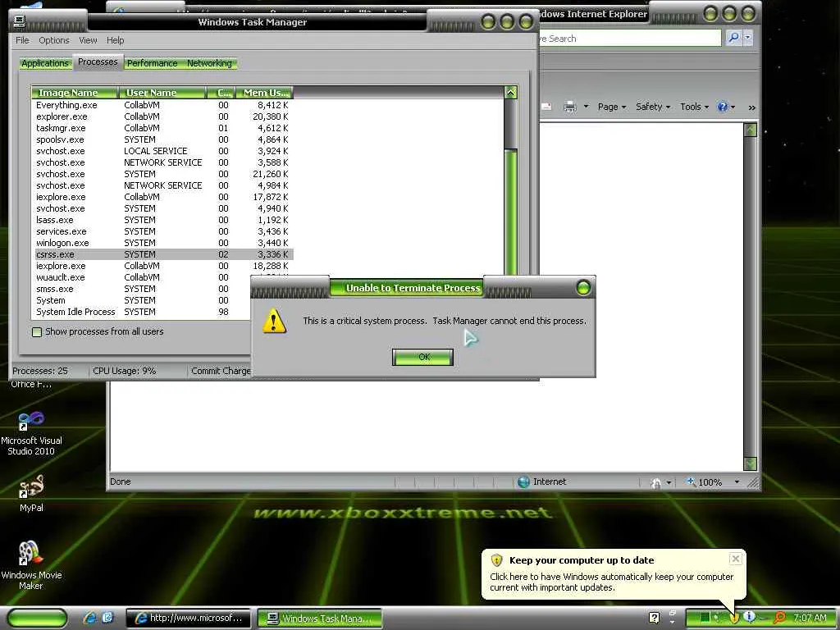Screen dimensions: 840x630
Task: Click the Windows Update shield tray icon
Action: point(735,618)
